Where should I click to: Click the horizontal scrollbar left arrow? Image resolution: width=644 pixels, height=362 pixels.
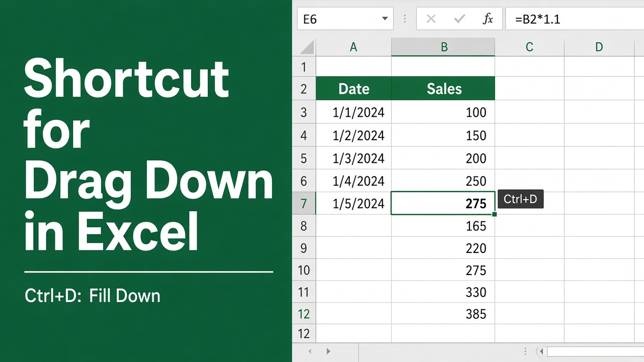540,351
